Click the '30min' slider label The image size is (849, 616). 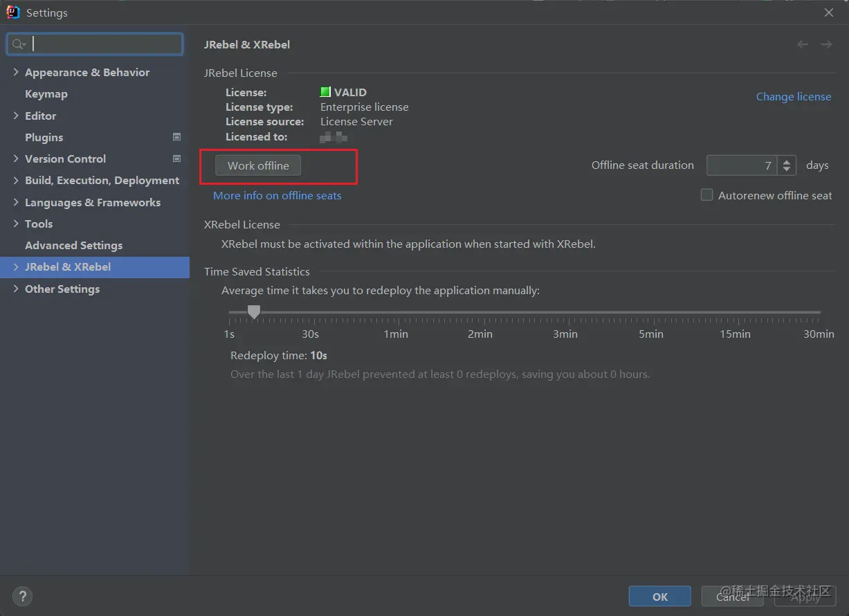(x=819, y=334)
